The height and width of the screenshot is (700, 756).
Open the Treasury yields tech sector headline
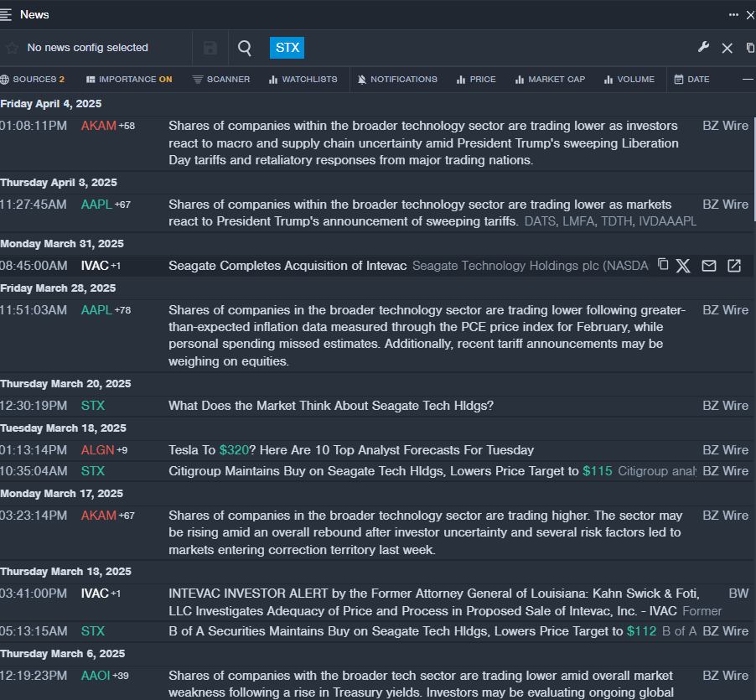click(x=421, y=684)
